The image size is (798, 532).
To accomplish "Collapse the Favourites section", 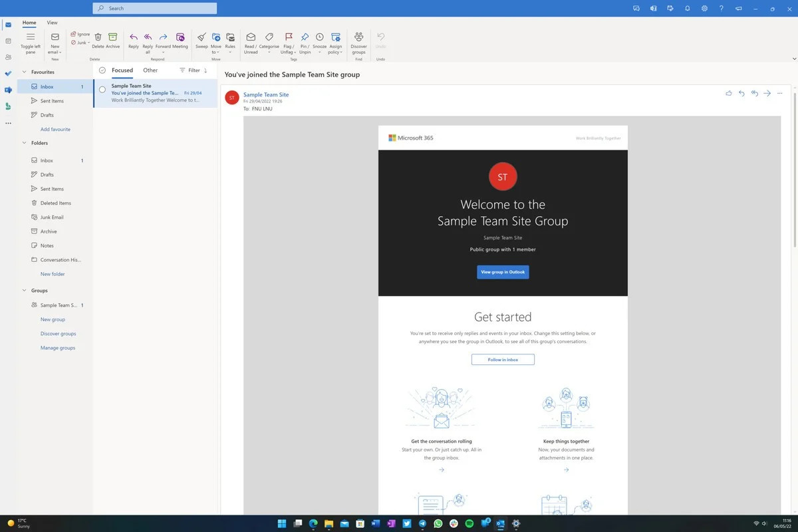I will pos(25,72).
